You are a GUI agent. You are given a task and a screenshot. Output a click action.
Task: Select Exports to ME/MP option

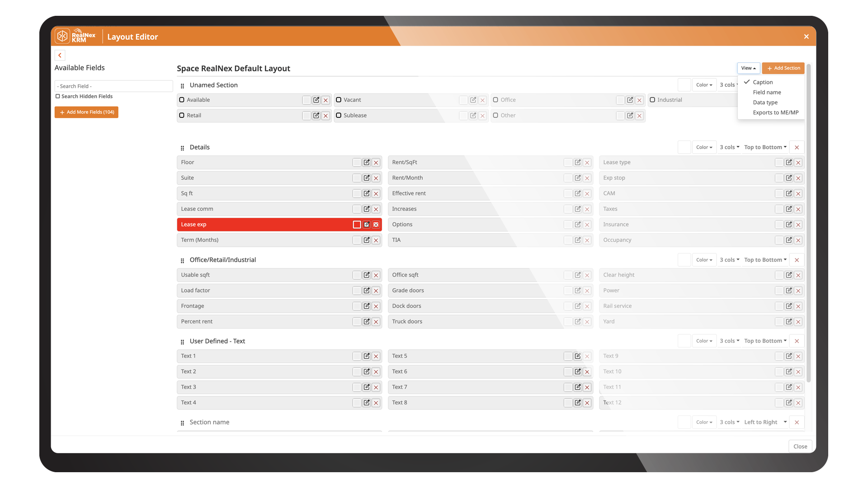tap(775, 113)
